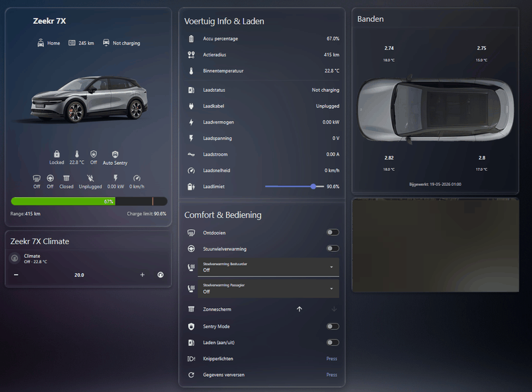The width and height of the screenshot is (532, 392).
Task: Click the 245 km odometer icon
Action: click(72, 43)
